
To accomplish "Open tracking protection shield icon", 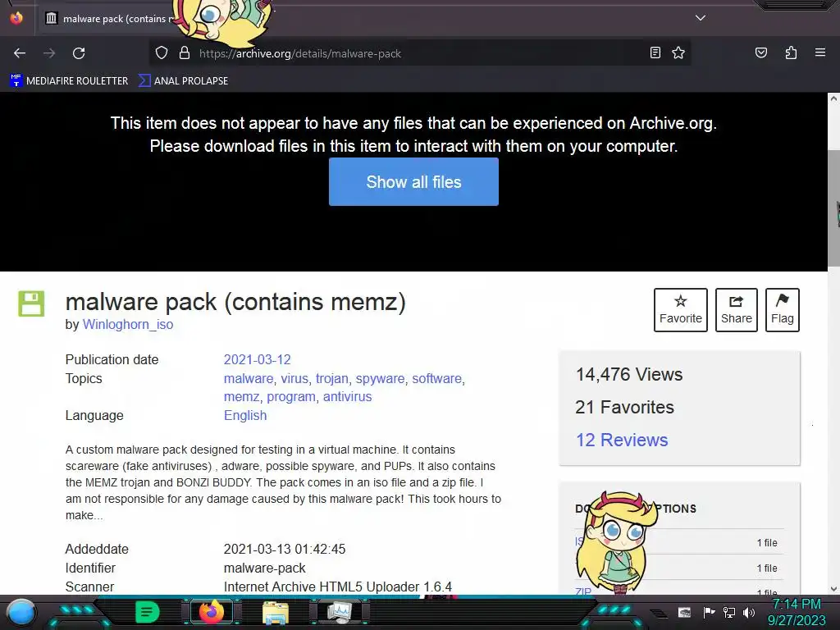I will (162, 53).
